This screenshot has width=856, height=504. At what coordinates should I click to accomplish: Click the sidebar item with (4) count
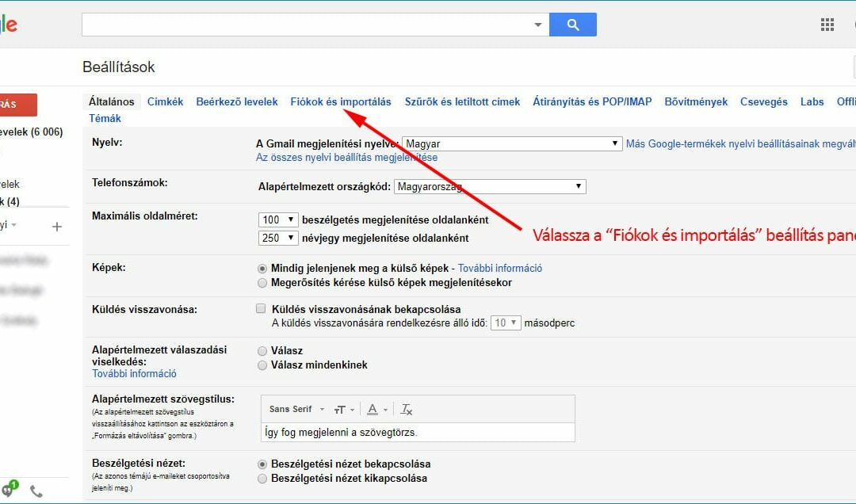[x=10, y=201]
